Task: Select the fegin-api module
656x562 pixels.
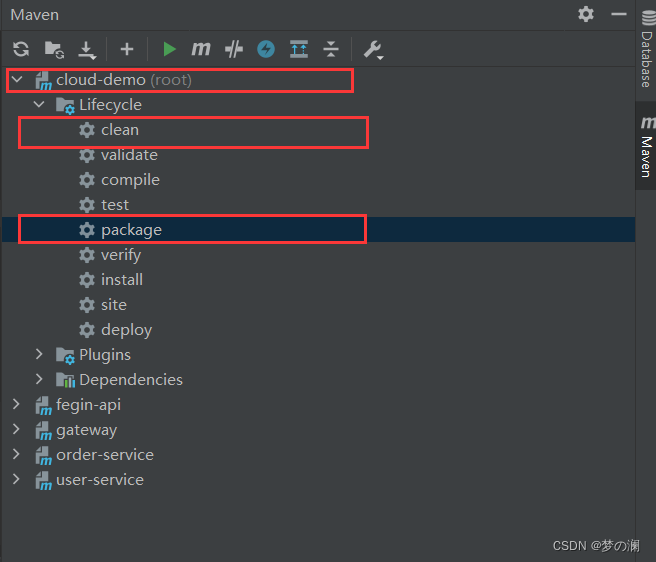Action: click(88, 405)
